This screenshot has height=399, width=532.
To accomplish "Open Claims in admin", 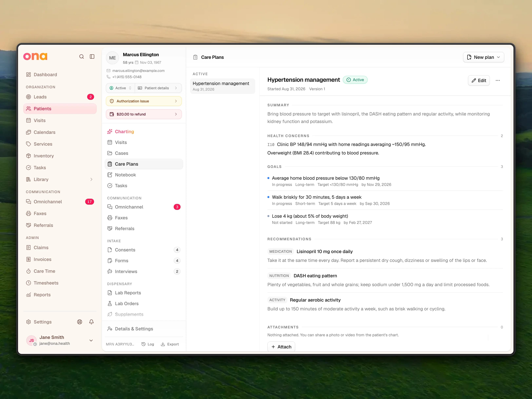I will (60, 247).
